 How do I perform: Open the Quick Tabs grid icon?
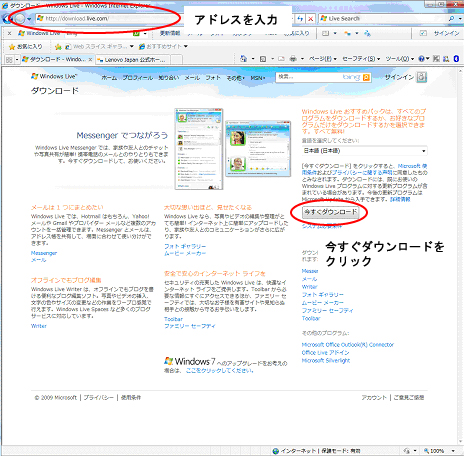click(9, 60)
